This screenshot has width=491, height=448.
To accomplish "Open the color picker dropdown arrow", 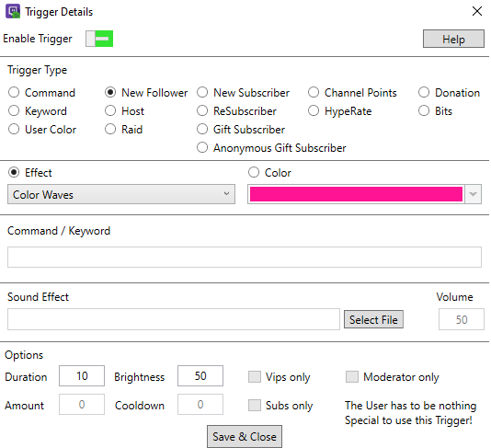I will [x=474, y=194].
